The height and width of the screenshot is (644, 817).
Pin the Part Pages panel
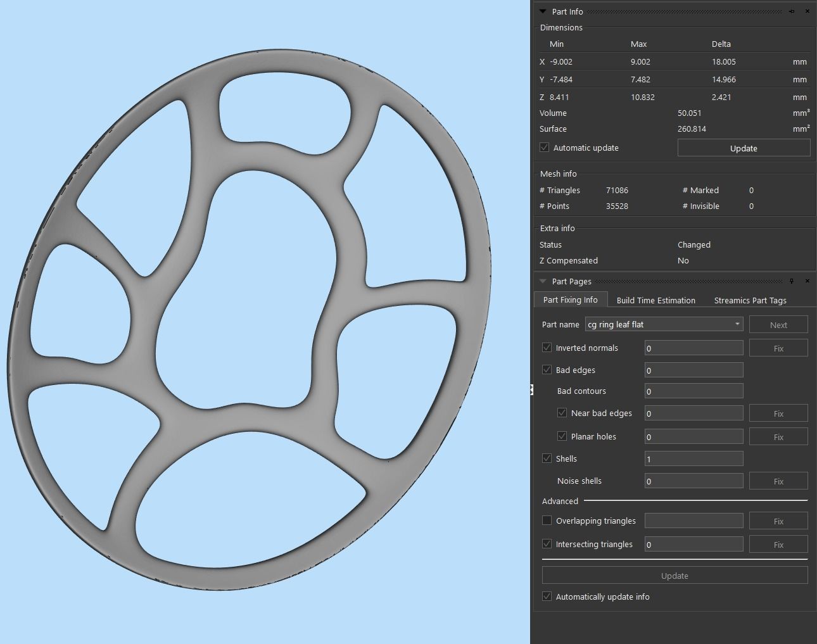pyautogui.click(x=792, y=281)
